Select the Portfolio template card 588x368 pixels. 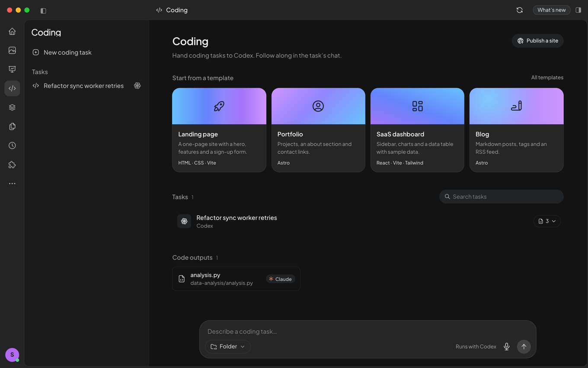click(318, 130)
